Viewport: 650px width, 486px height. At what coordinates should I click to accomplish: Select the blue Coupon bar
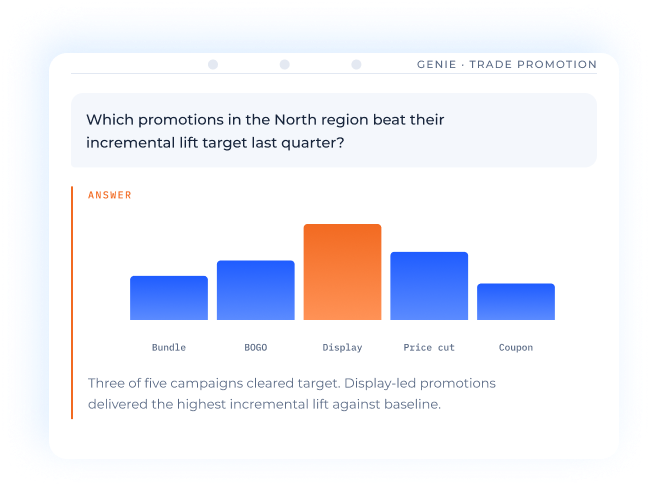(516, 301)
